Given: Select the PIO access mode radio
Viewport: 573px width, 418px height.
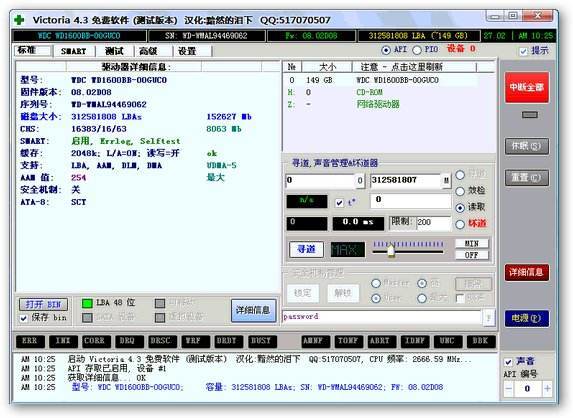Looking at the screenshot, I should click(417, 50).
